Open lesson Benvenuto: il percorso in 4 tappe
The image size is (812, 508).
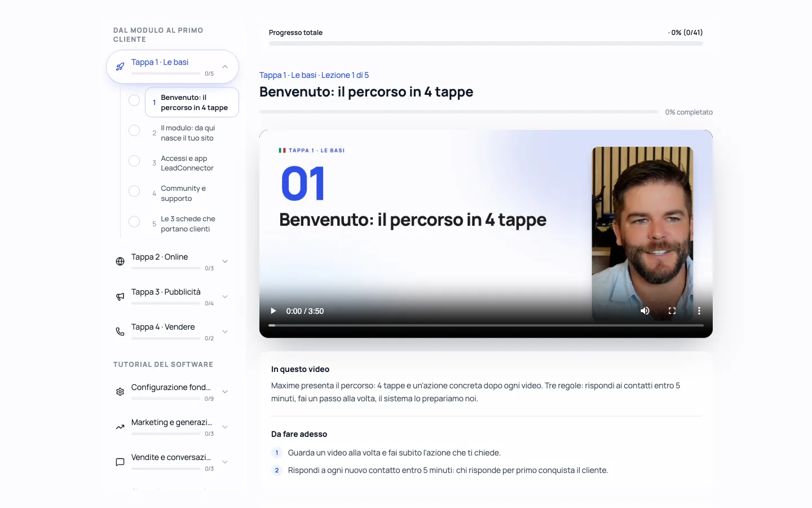tap(192, 102)
